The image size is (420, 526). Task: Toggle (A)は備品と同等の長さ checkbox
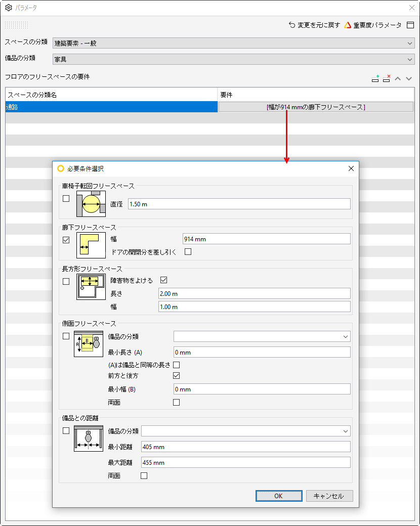click(x=176, y=365)
